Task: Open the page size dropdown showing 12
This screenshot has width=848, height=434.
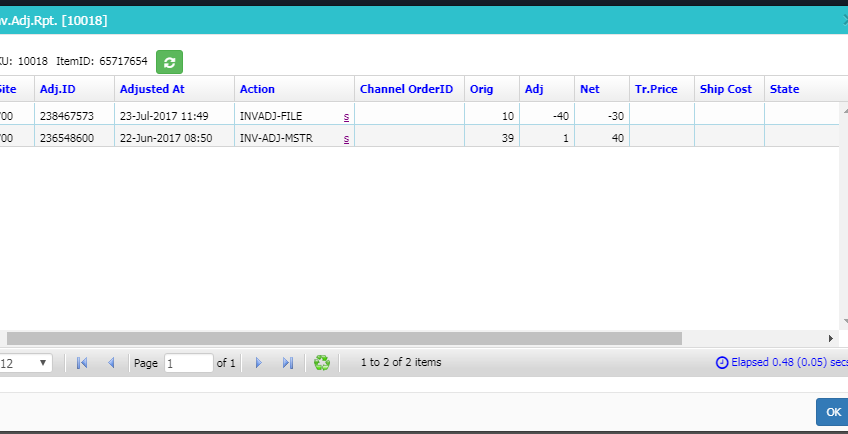Action: pos(25,363)
